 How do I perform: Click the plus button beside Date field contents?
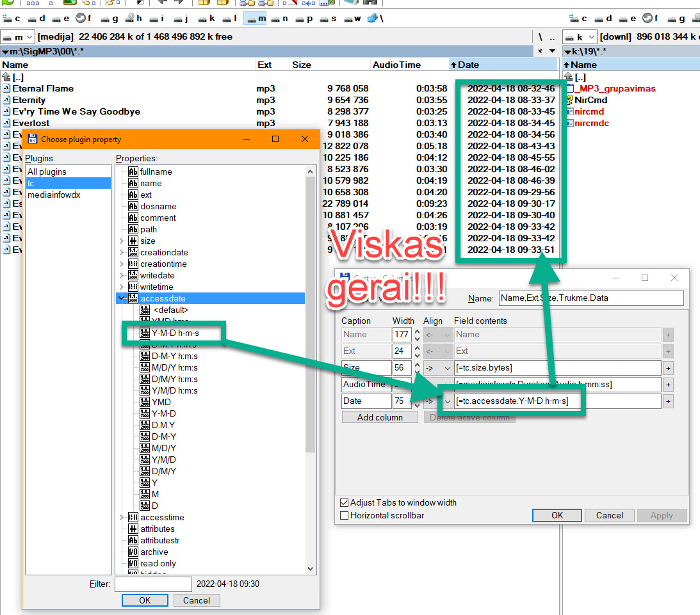668,401
